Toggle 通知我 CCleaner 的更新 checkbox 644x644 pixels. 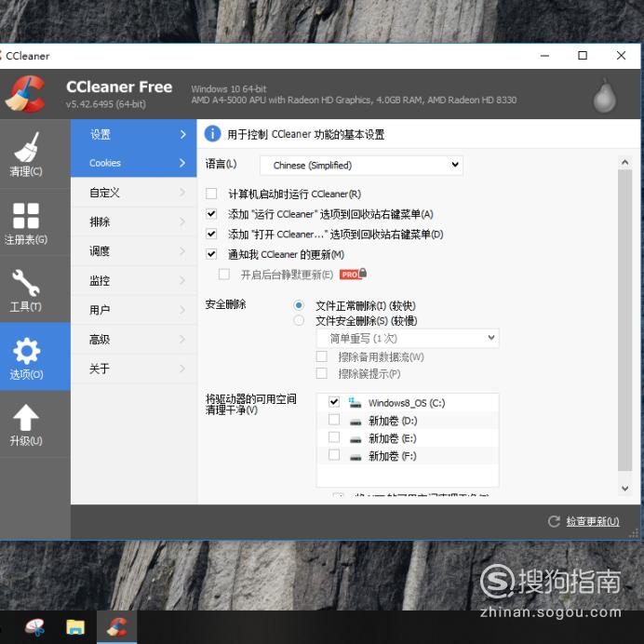(x=211, y=254)
